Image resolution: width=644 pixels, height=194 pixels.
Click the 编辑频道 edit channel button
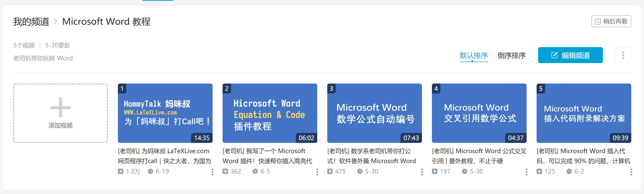click(x=570, y=55)
